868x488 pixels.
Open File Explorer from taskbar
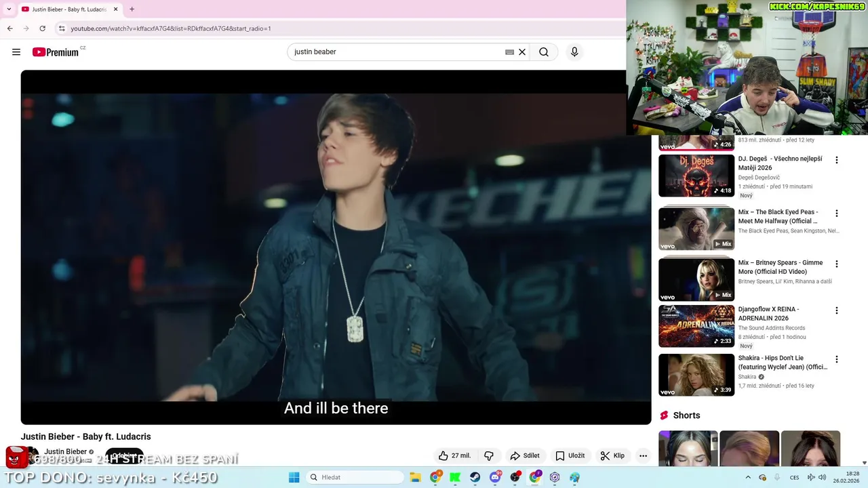click(x=415, y=477)
